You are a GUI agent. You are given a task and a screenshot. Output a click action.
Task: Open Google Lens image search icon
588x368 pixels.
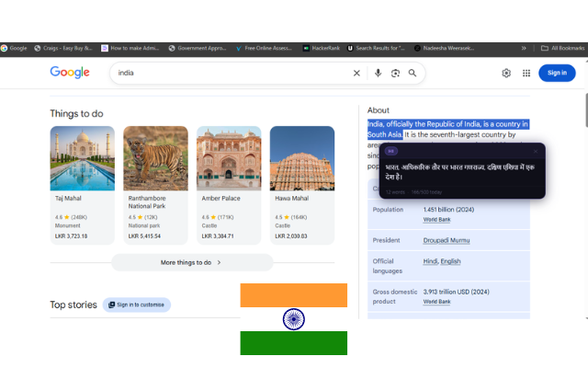click(395, 74)
